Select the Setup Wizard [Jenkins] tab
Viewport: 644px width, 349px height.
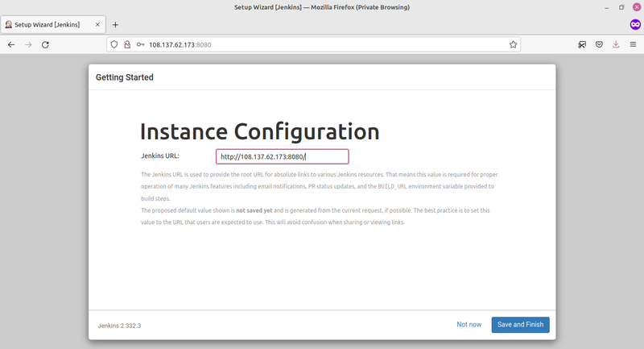53,25
